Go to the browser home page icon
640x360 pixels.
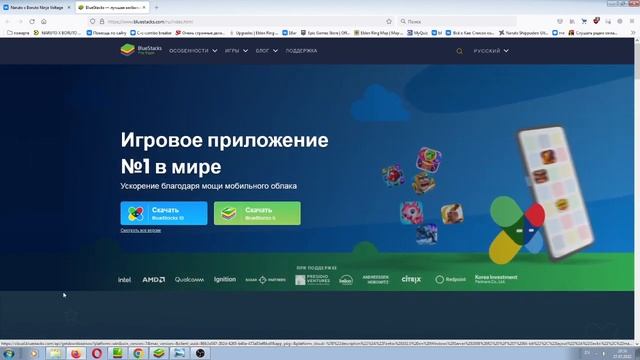(44, 21)
